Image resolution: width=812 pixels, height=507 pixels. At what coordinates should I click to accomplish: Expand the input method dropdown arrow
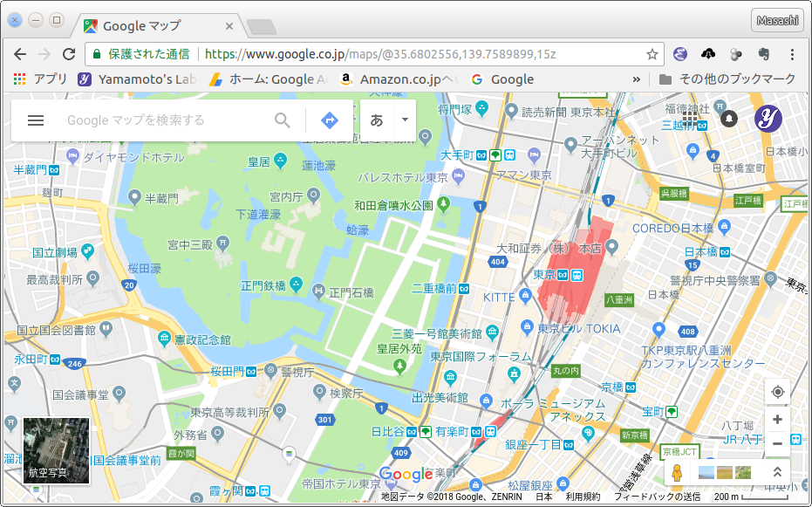click(405, 120)
